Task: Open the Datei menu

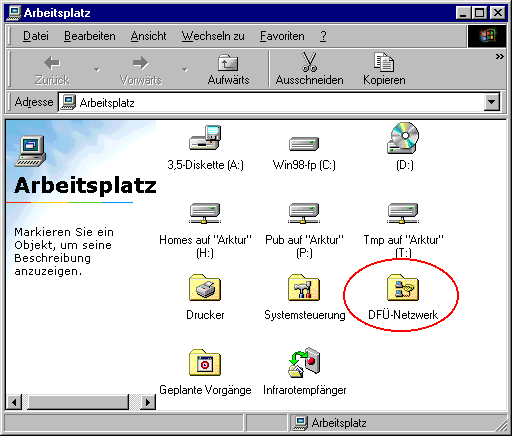Action: (x=36, y=36)
